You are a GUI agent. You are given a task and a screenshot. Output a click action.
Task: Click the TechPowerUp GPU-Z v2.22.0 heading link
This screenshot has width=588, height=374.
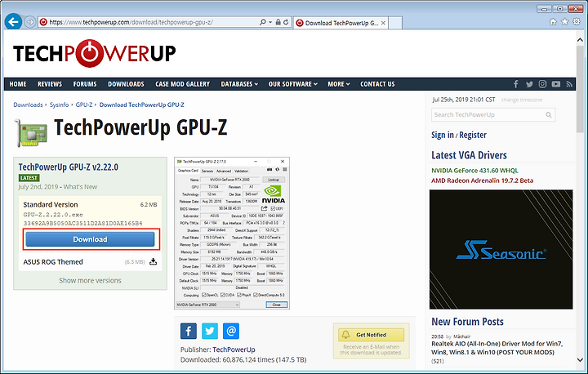[69, 167]
